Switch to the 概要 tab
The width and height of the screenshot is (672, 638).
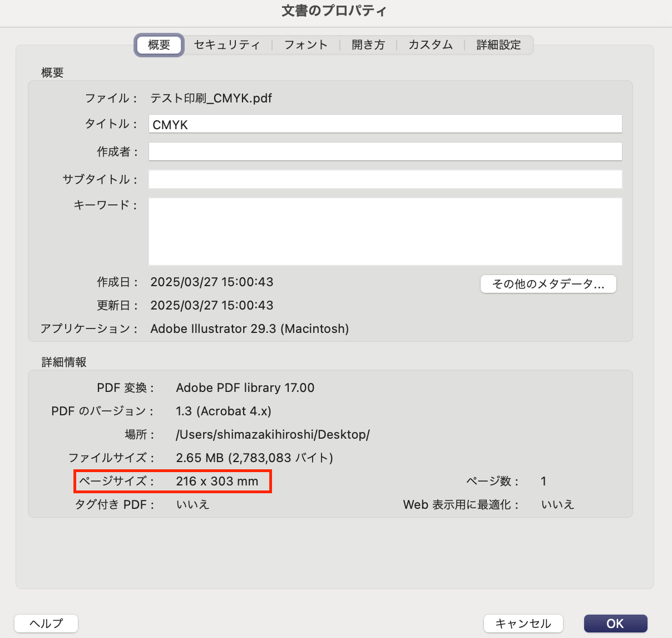point(159,45)
